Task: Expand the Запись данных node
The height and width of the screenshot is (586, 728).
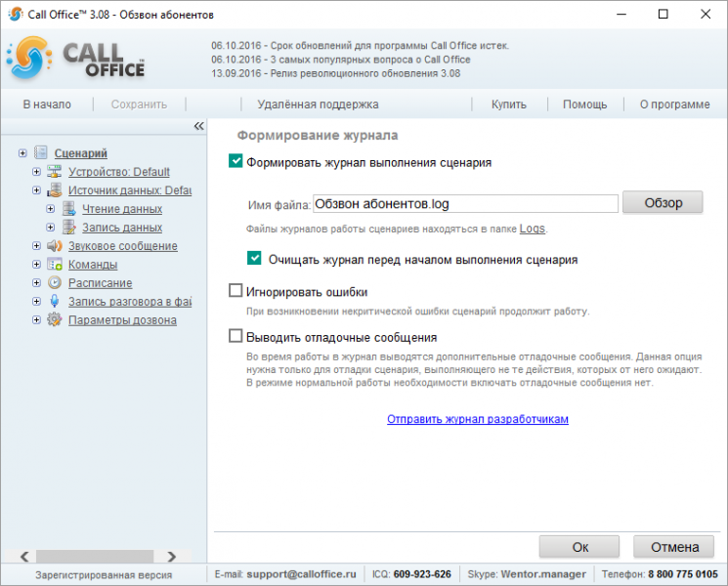Action: point(50,228)
